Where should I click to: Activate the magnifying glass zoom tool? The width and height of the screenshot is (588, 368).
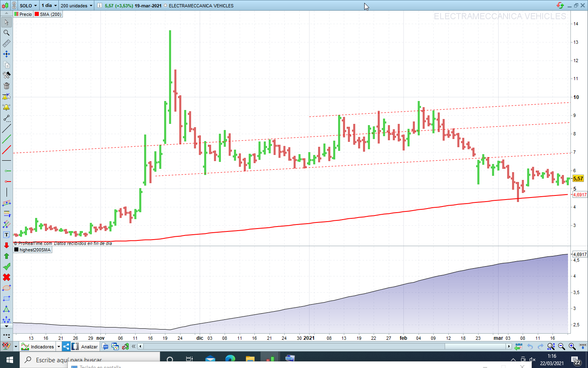(7, 33)
